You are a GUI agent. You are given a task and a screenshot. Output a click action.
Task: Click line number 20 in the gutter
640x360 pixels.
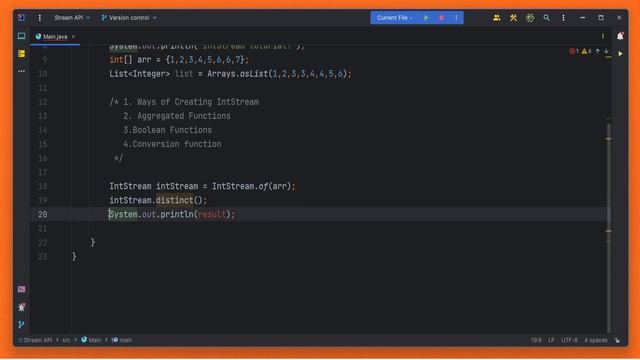tap(42, 214)
